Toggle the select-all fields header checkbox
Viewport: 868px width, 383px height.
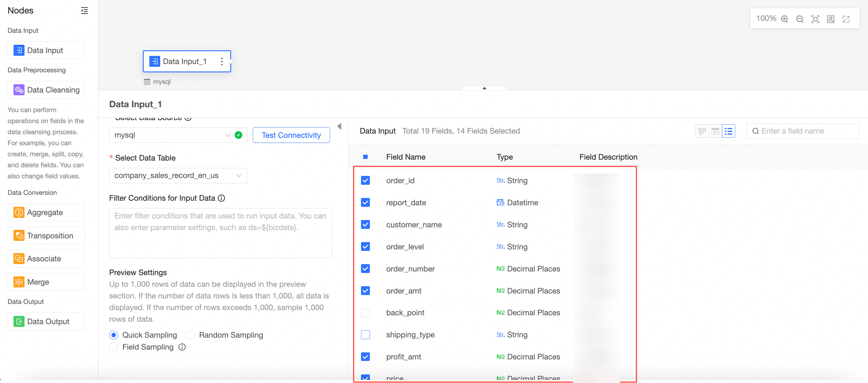click(365, 157)
